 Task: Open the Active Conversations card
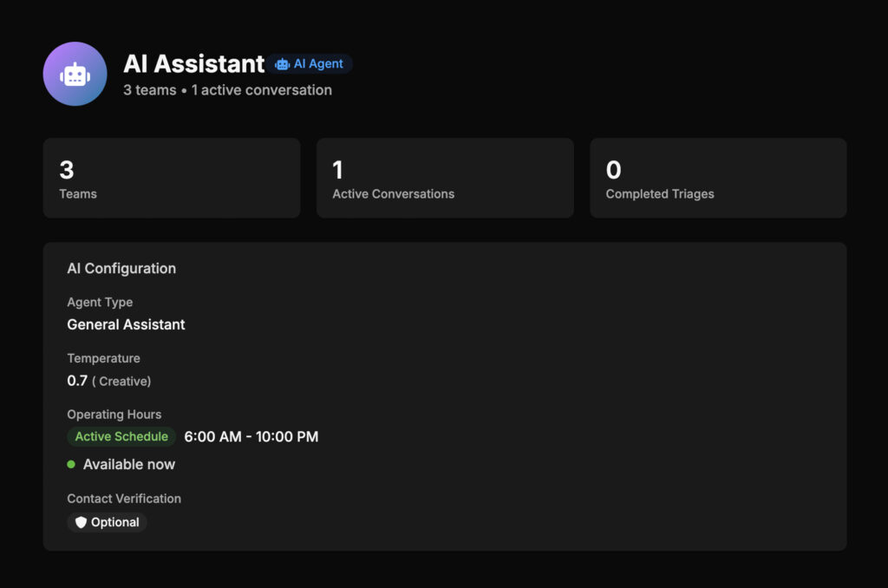(x=444, y=177)
